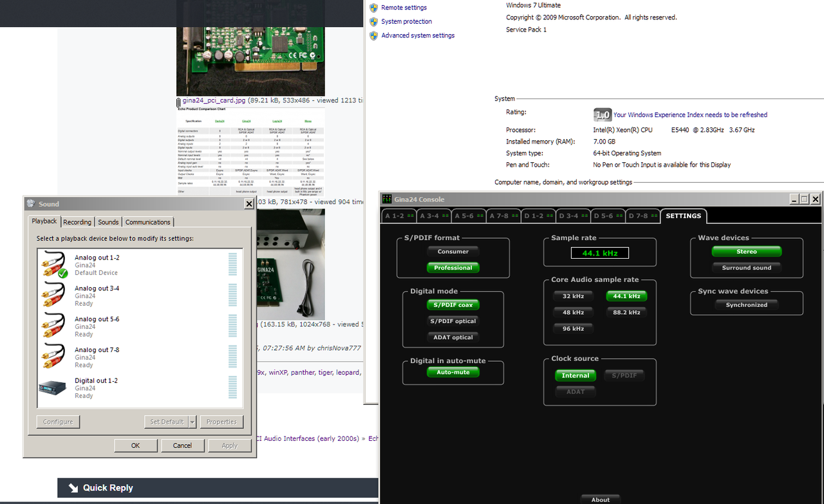Select 48 kHz Core Audio rate
Viewport: 824px width, 504px height.
click(x=574, y=312)
